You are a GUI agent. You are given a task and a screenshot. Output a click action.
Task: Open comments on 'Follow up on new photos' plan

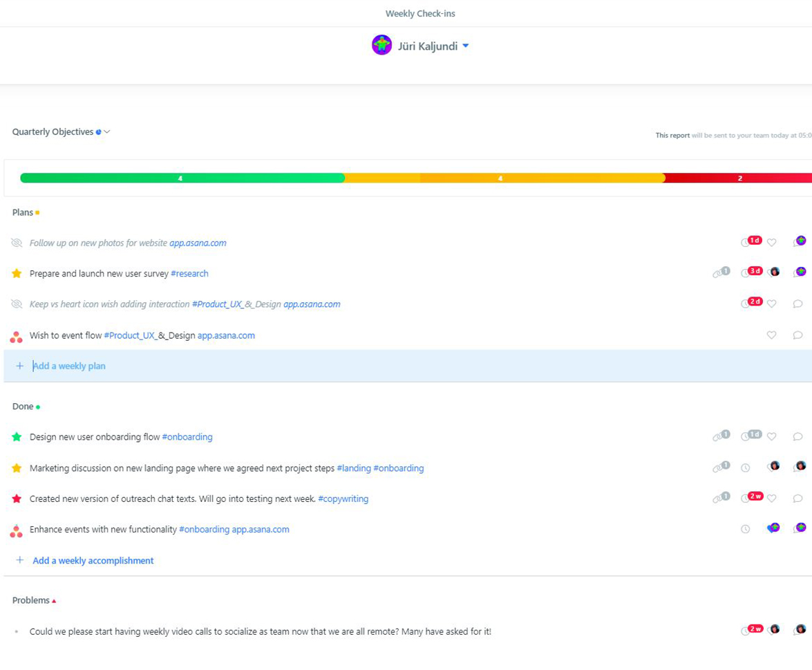800,241
